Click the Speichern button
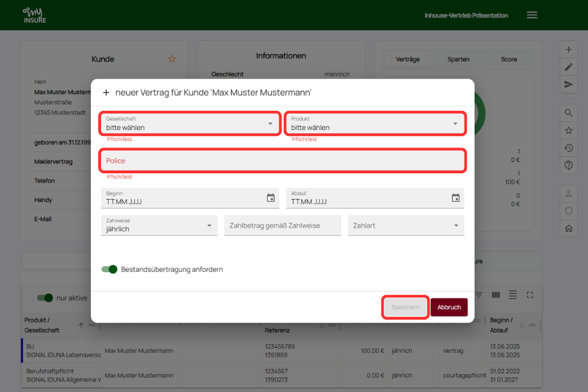This screenshot has height=392, width=588. pyautogui.click(x=405, y=308)
